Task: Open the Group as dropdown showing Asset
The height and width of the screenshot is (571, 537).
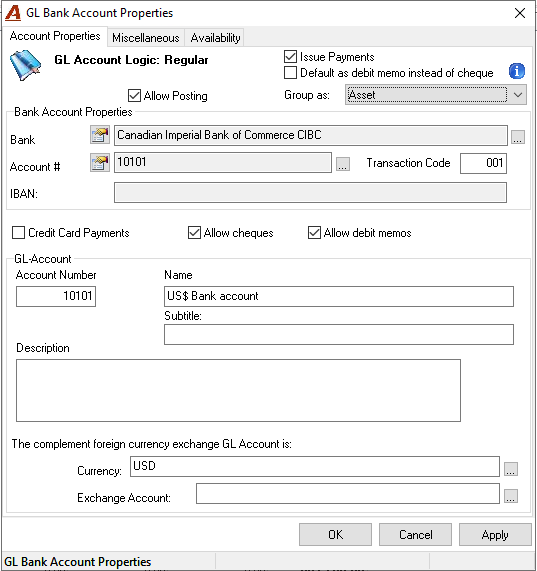Action: point(435,95)
